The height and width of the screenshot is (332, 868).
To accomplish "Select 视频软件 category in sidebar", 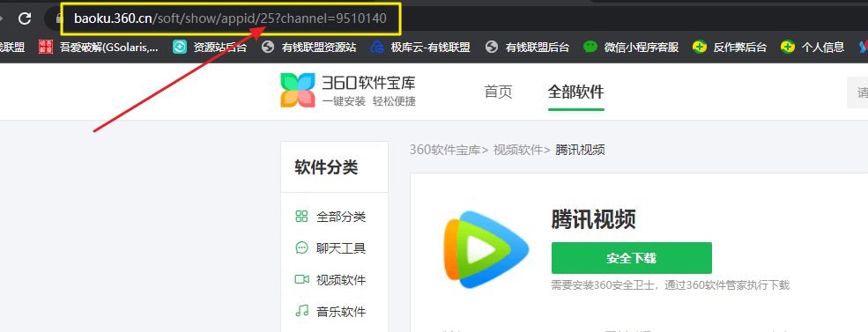I will (330, 280).
